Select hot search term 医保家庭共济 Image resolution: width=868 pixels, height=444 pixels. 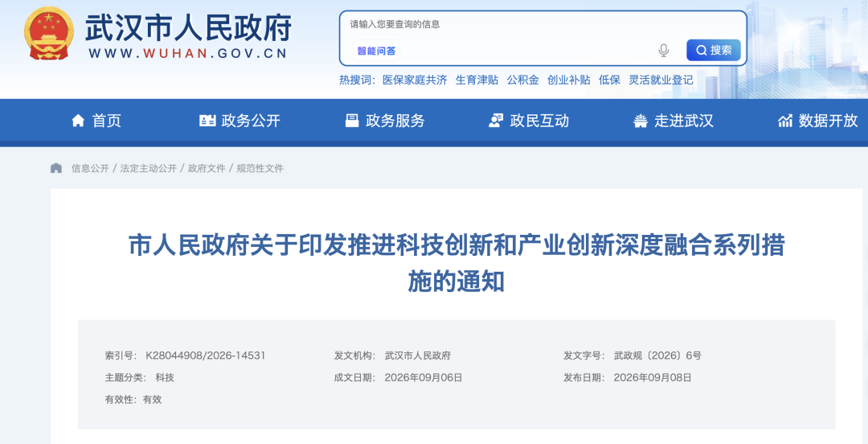coord(415,80)
